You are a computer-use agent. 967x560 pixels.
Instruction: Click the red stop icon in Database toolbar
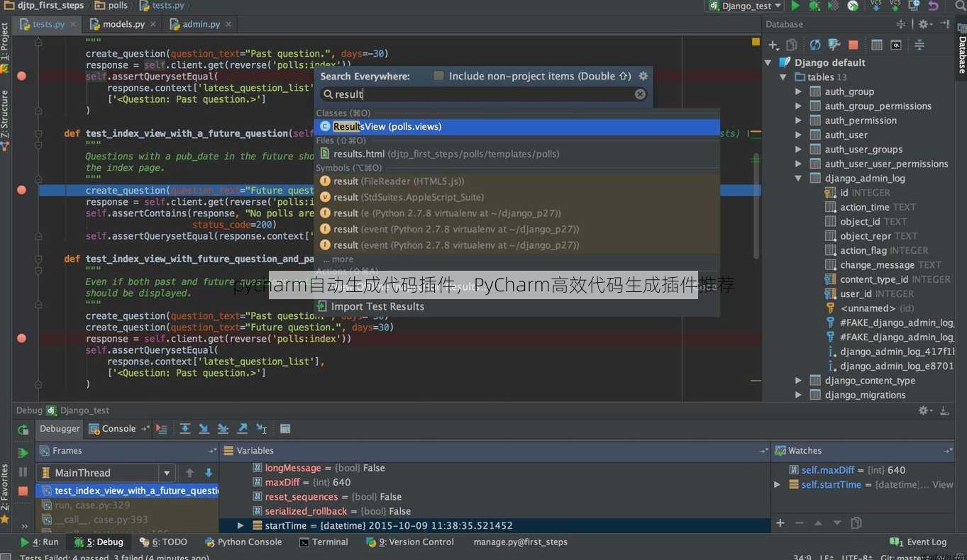853,45
